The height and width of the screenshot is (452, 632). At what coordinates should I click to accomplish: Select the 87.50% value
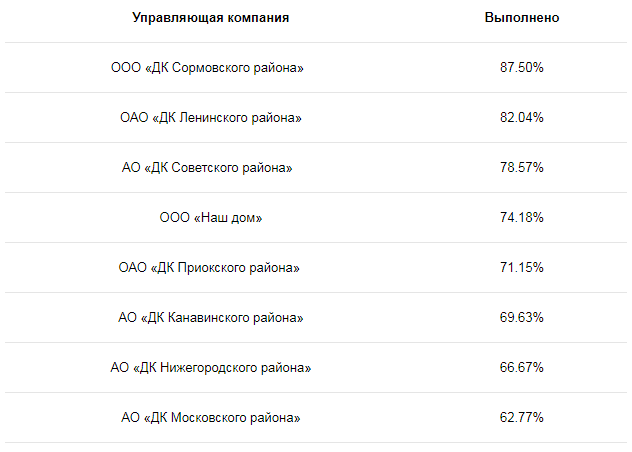(x=522, y=67)
